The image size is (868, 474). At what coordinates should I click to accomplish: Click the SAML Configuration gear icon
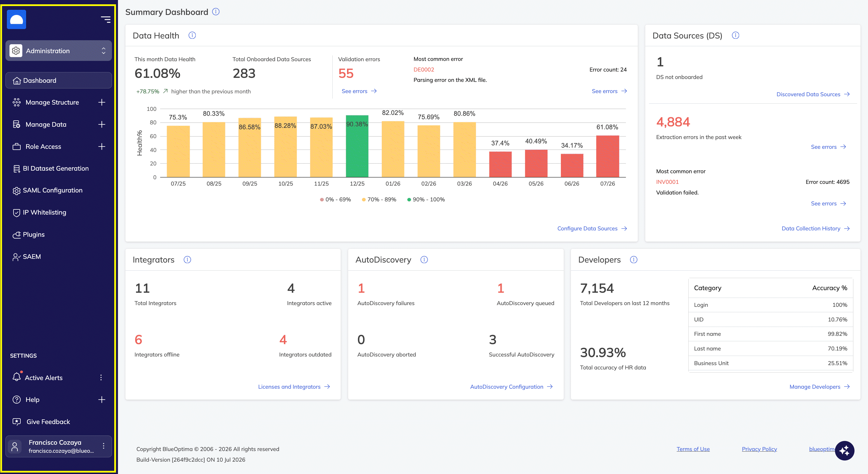point(17,190)
